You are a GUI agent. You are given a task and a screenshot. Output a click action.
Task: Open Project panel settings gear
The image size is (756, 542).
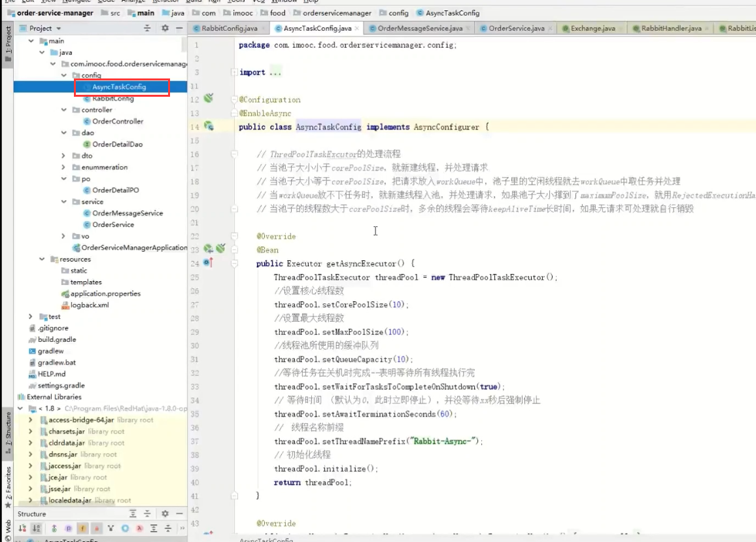click(165, 29)
